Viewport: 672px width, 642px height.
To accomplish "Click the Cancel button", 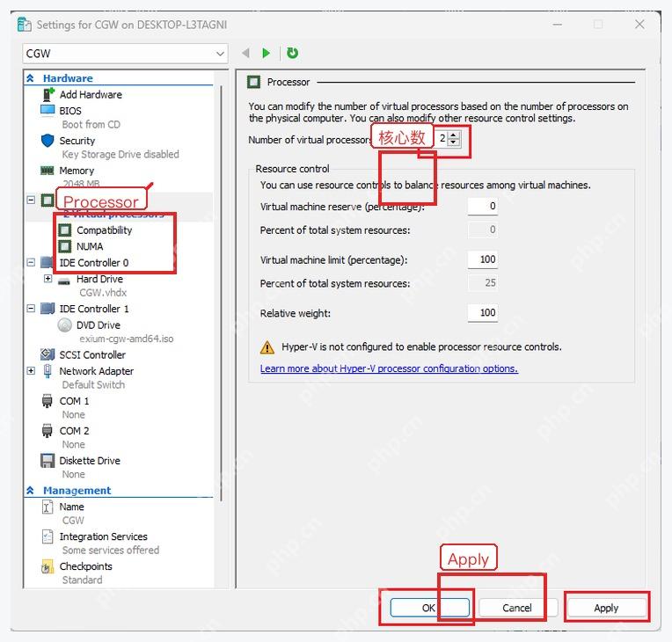I will pos(517,608).
